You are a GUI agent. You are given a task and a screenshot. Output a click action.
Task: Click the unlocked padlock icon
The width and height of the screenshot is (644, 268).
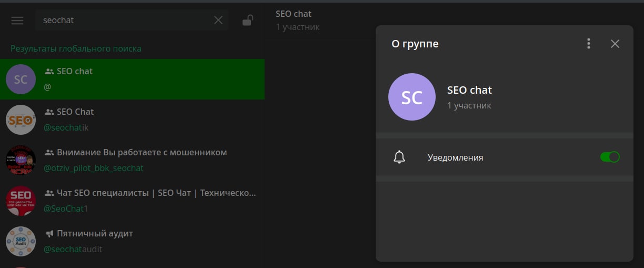(247, 21)
